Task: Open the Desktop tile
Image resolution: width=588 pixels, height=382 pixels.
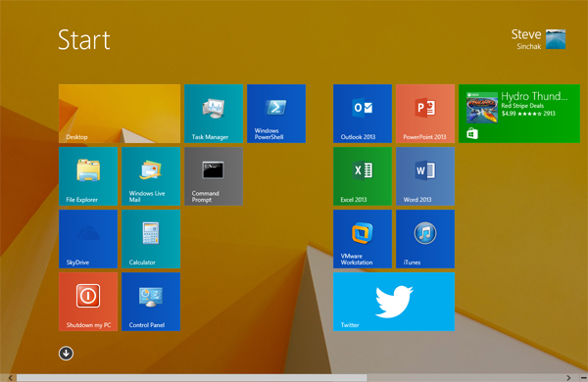Action: click(x=120, y=114)
